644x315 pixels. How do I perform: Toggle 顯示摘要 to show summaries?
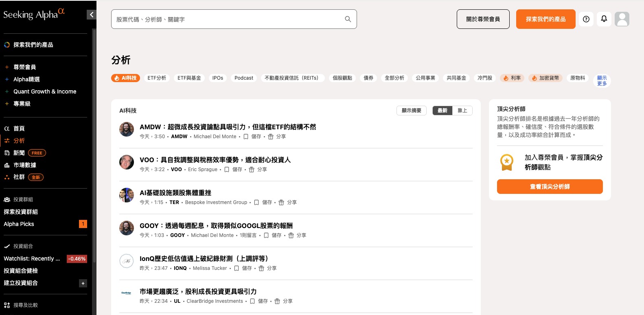point(412,111)
